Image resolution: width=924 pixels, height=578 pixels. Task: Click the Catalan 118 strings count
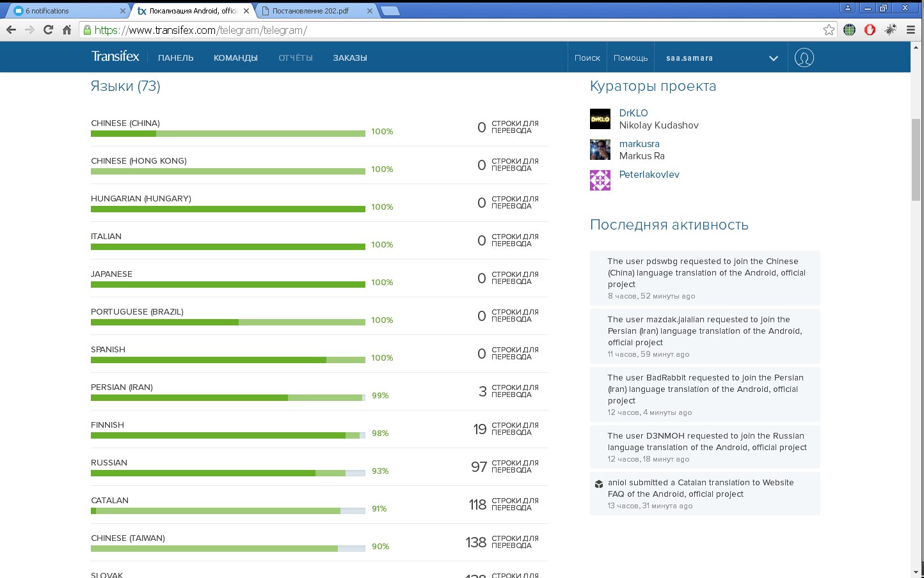pyautogui.click(x=477, y=504)
